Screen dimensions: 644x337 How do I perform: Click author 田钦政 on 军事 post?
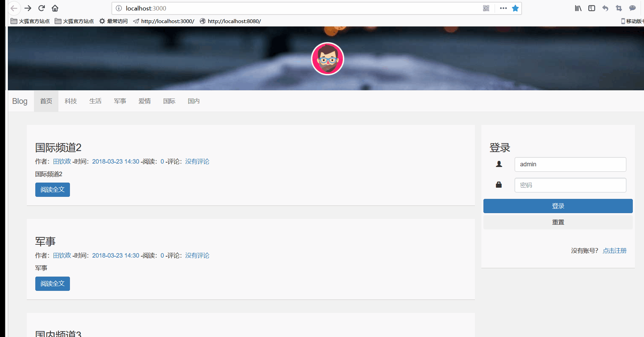[62, 256]
